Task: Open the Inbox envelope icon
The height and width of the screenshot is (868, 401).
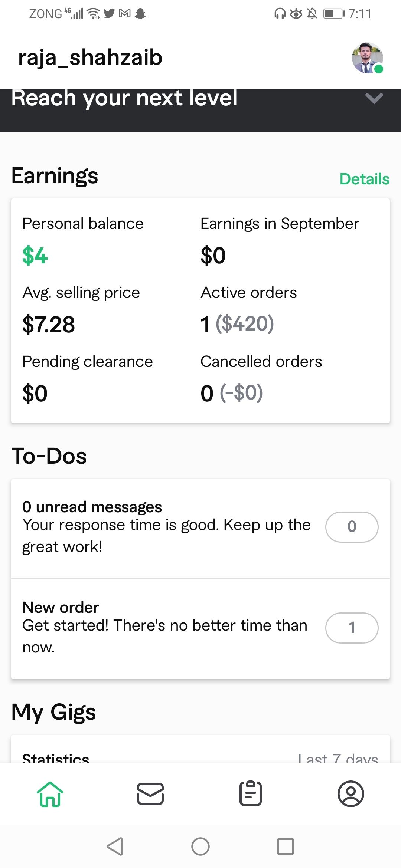Action: coord(150,794)
